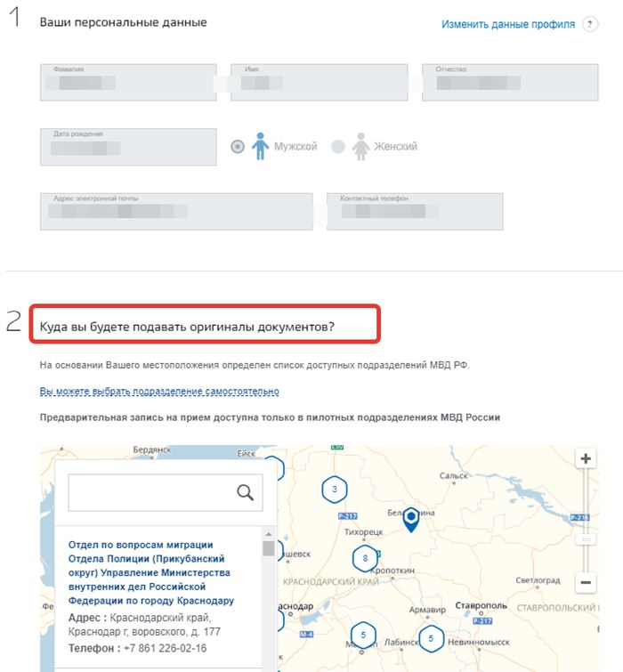Click the Адрес электронной почты field
This screenshot has width=623, height=672.
(176, 212)
